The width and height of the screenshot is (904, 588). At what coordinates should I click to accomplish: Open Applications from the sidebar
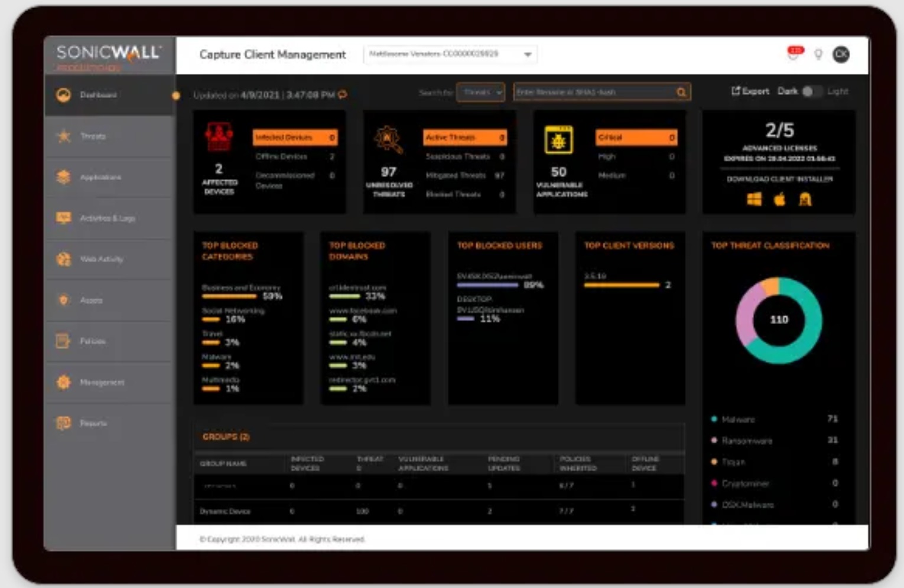pos(100,177)
